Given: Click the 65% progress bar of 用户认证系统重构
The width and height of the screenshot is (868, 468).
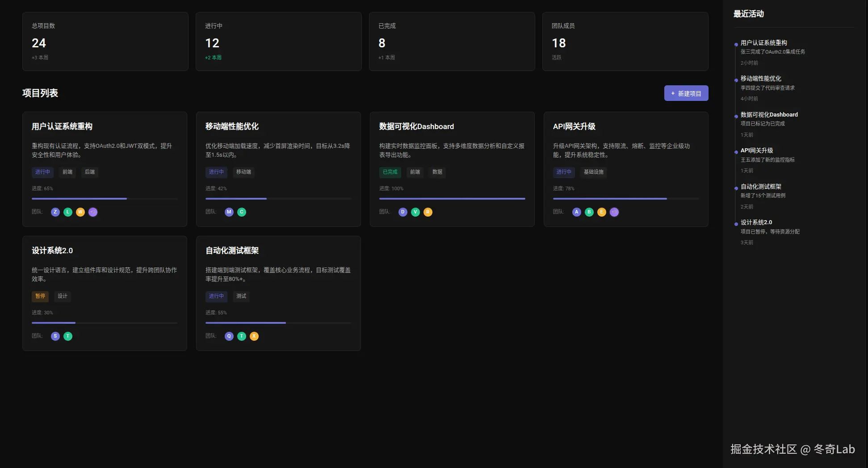Looking at the screenshot, I should [x=105, y=199].
